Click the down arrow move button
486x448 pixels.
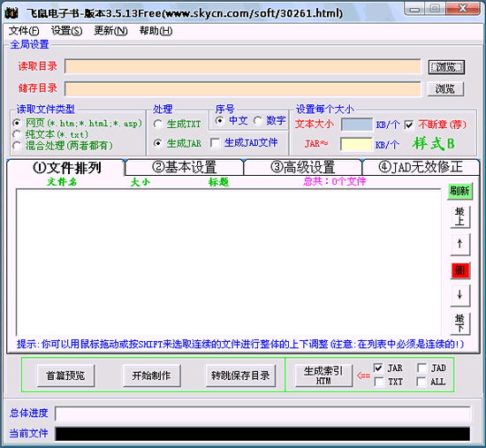pos(460,295)
